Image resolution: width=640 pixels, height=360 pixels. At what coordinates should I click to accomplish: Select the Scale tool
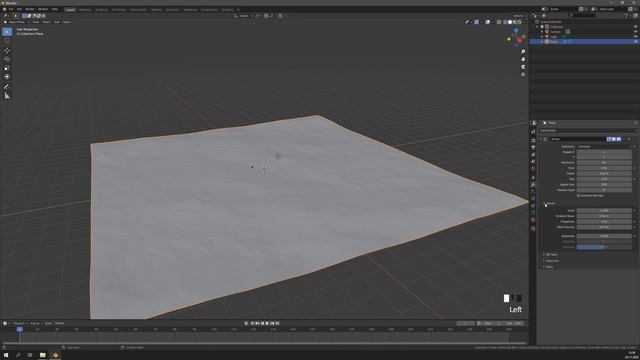click(x=7, y=68)
